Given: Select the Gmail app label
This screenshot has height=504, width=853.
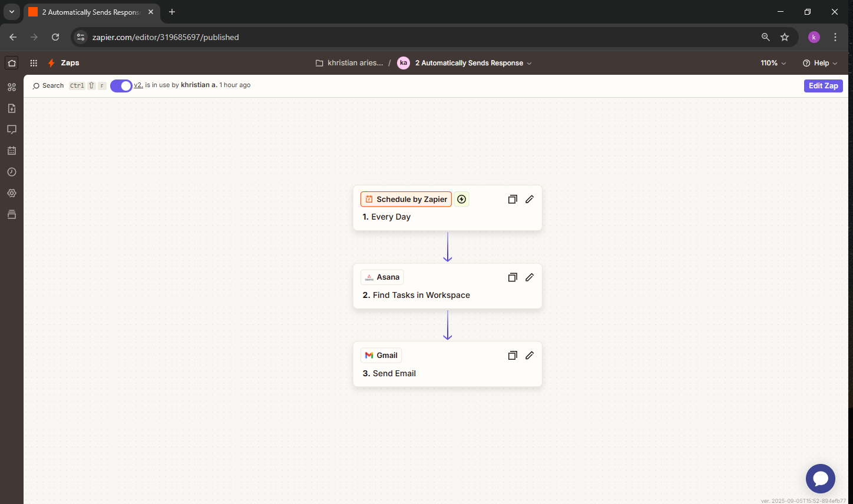Looking at the screenshot, I should 381,356.
